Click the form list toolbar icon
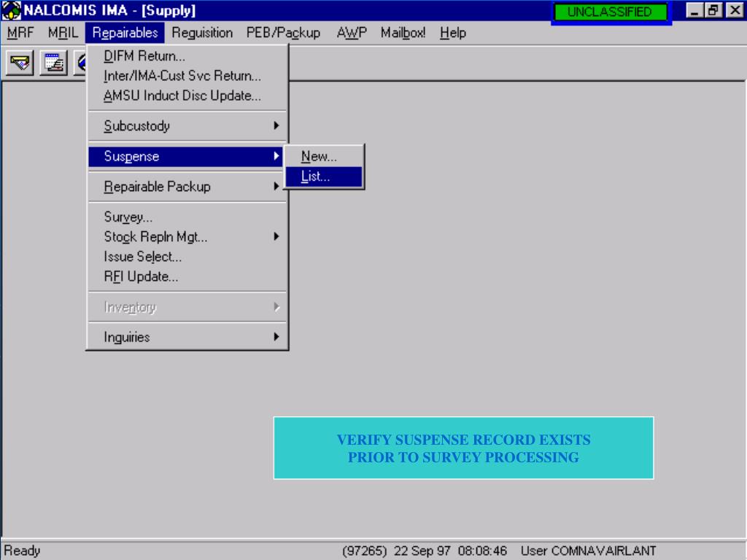 coord(53,63)
